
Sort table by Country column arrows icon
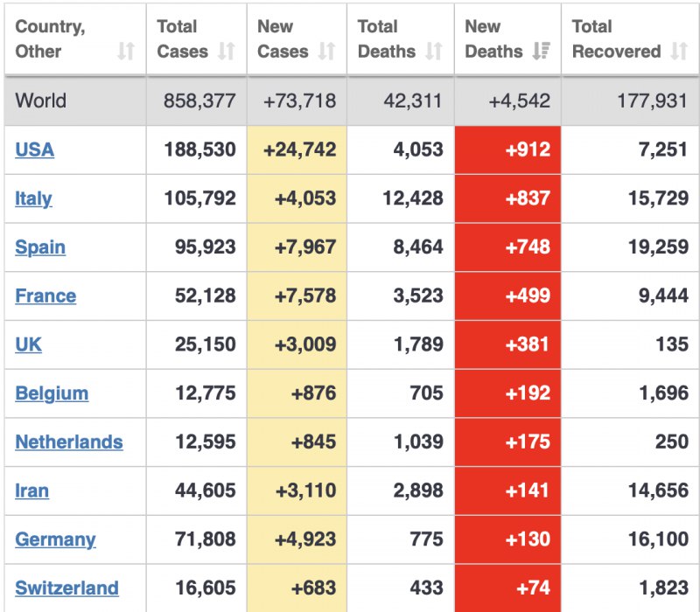[126, 52]
